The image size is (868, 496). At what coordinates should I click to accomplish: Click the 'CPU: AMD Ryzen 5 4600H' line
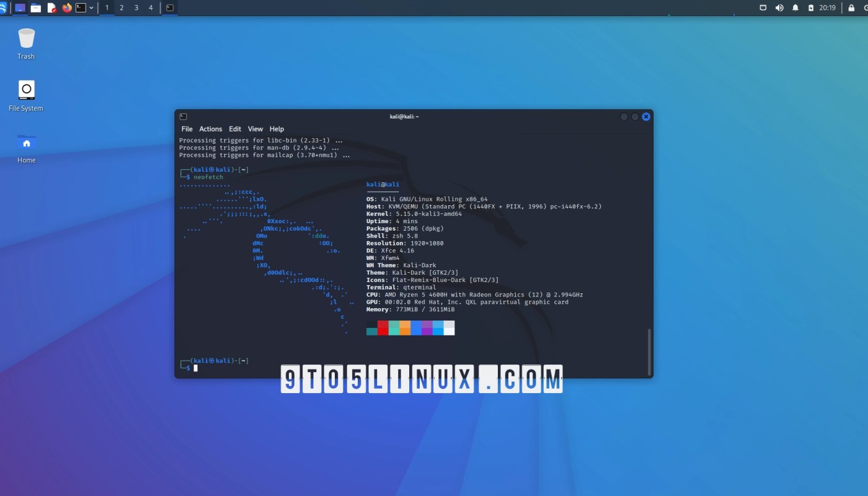click(474, 295)
